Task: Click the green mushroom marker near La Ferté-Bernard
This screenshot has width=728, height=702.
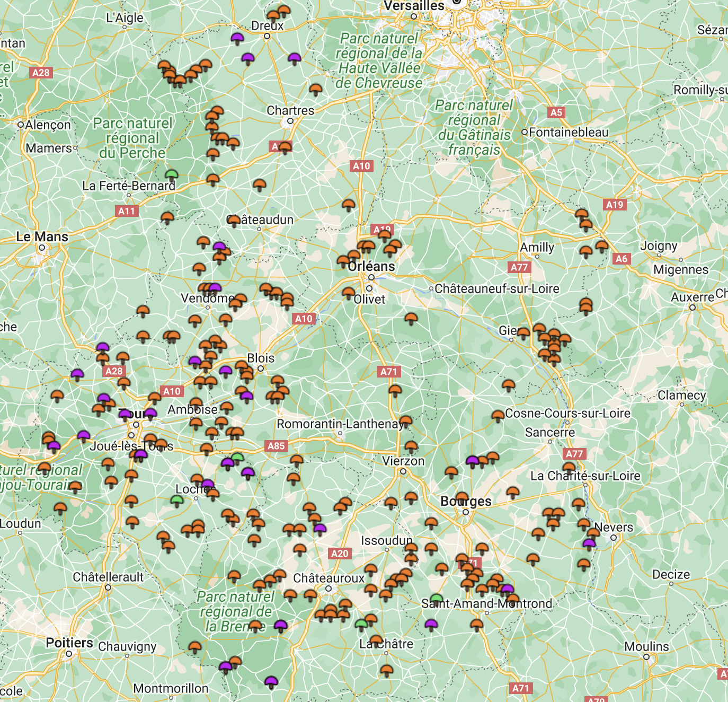Action: 171,174
